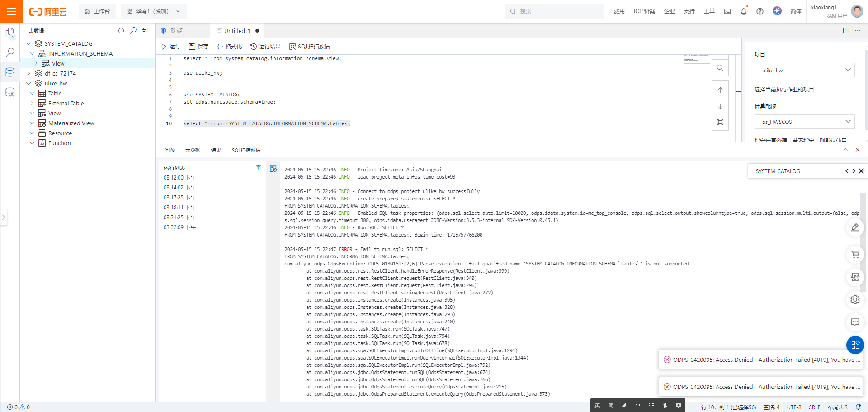Expand the df_cs_72174 project
Screen dimensions: 868x412
pos(28,73)
